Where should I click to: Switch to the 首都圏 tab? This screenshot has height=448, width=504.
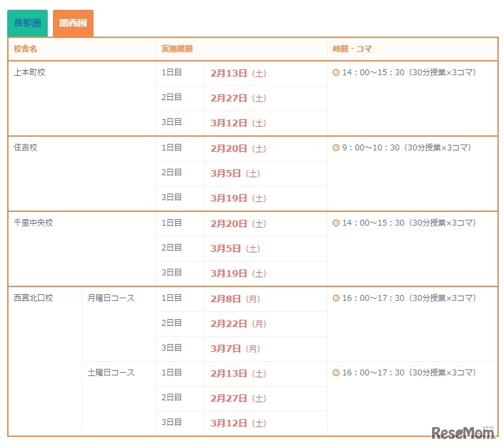coord(27,24)
